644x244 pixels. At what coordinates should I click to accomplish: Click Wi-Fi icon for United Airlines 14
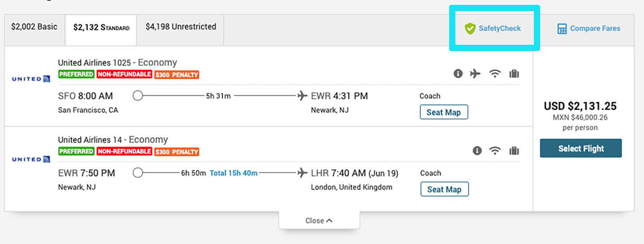click(495, 151)
